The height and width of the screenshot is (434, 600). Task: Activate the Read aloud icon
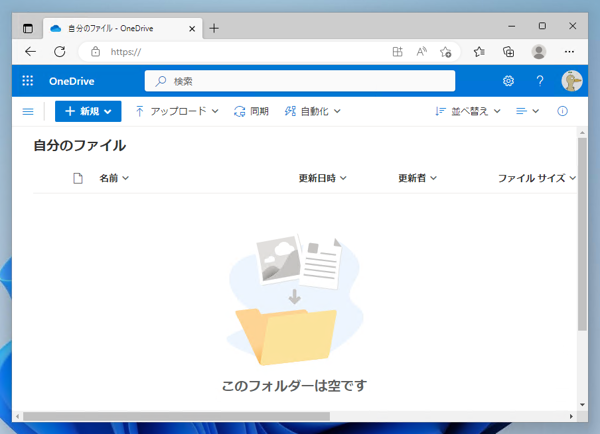point(421,52)
